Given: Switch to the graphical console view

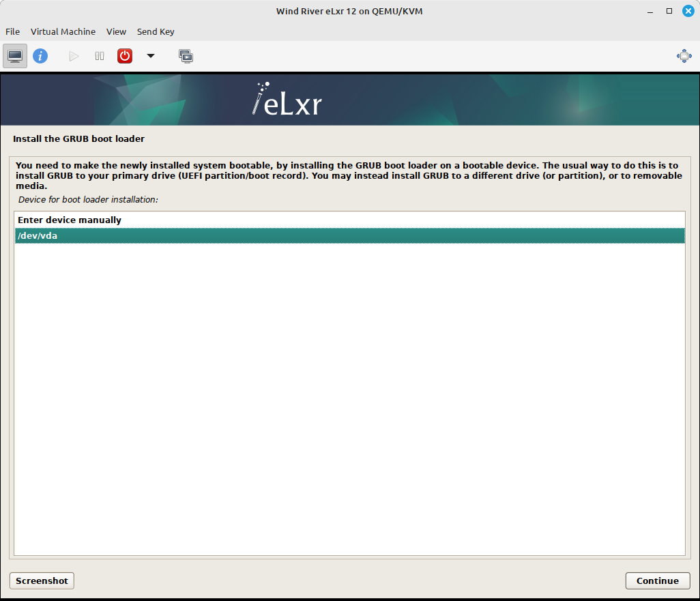Looking at the screenshot, I should tap(14, 55).
